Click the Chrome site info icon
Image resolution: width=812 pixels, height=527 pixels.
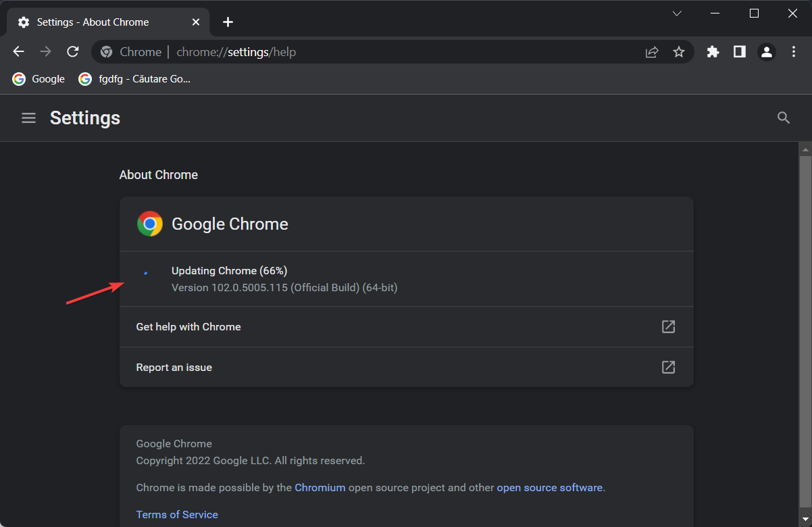click(106, 52)
